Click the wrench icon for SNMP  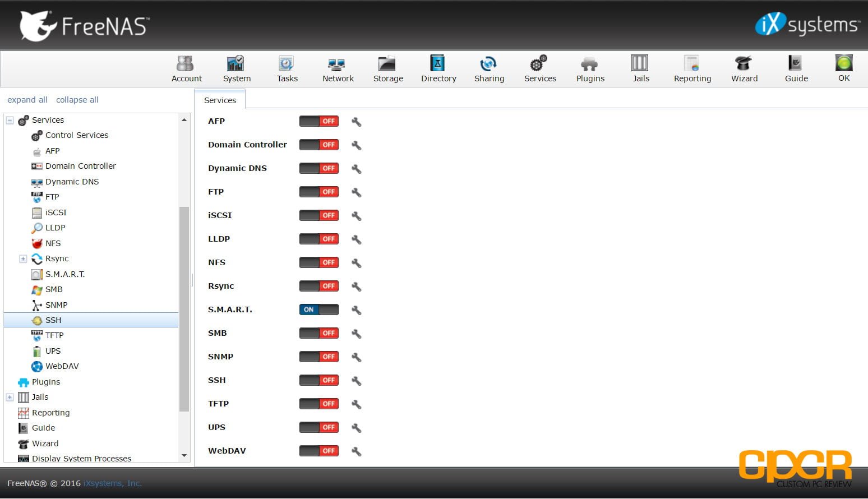coord(356,357)
